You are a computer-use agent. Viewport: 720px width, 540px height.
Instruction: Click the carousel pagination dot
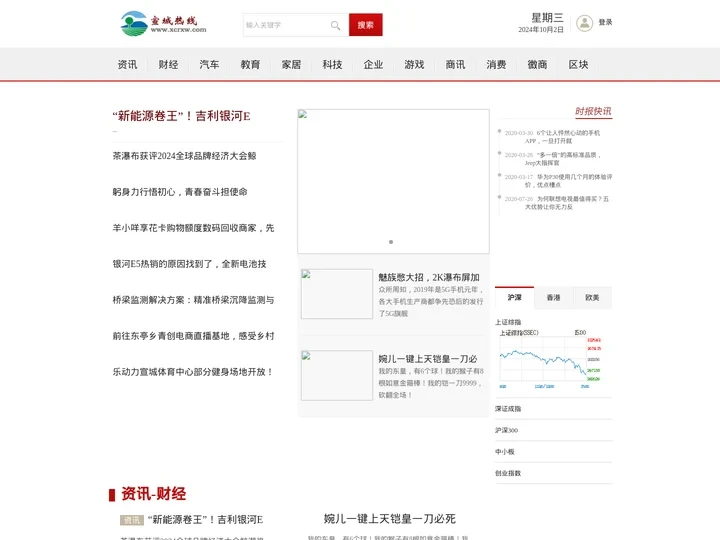[x=391, y=242]
